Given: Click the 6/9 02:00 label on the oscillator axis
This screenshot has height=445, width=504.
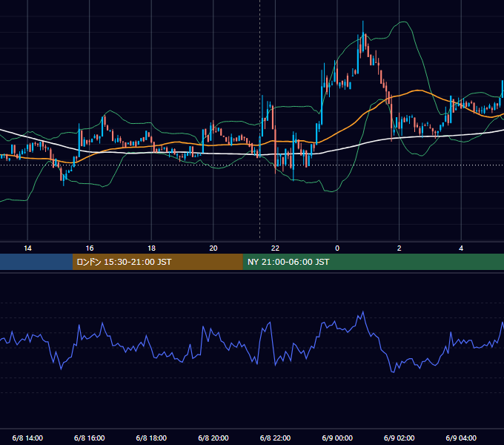Looking at the screenshot, I should [x=399, y=438].
